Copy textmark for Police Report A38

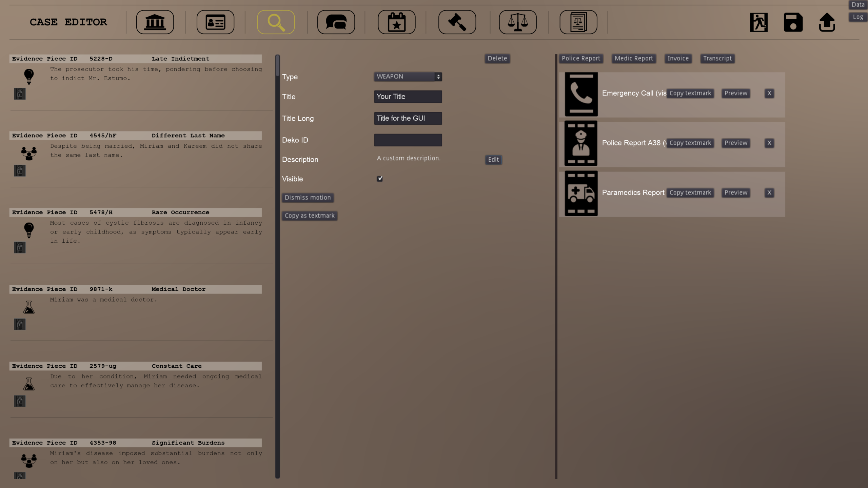coord(690,143)
